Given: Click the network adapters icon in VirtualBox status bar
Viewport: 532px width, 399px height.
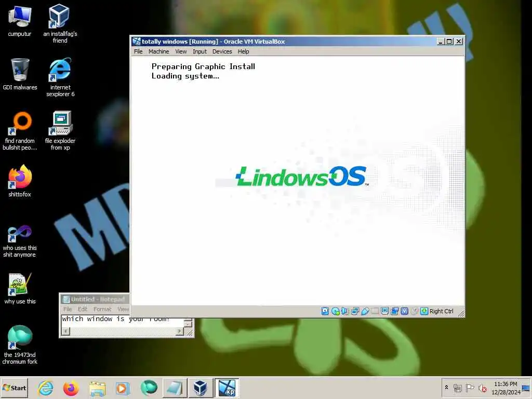Looking at the screenshot, I should pos(355,311).
